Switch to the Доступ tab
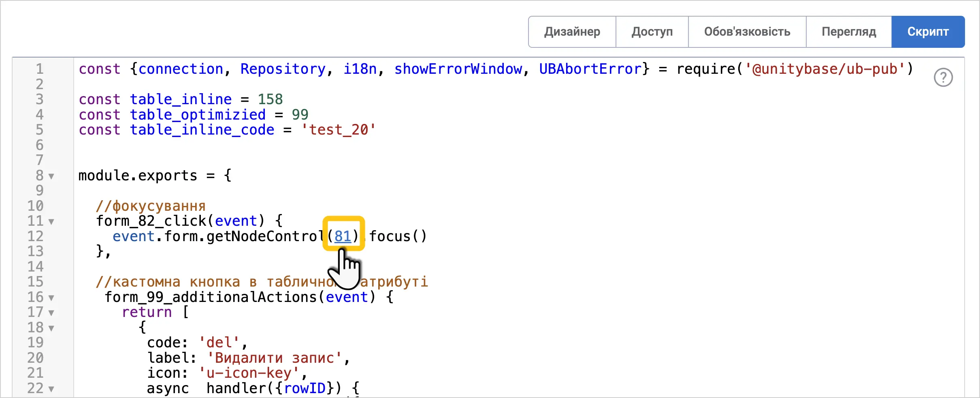Screen dimensions: 980x398 652,32
